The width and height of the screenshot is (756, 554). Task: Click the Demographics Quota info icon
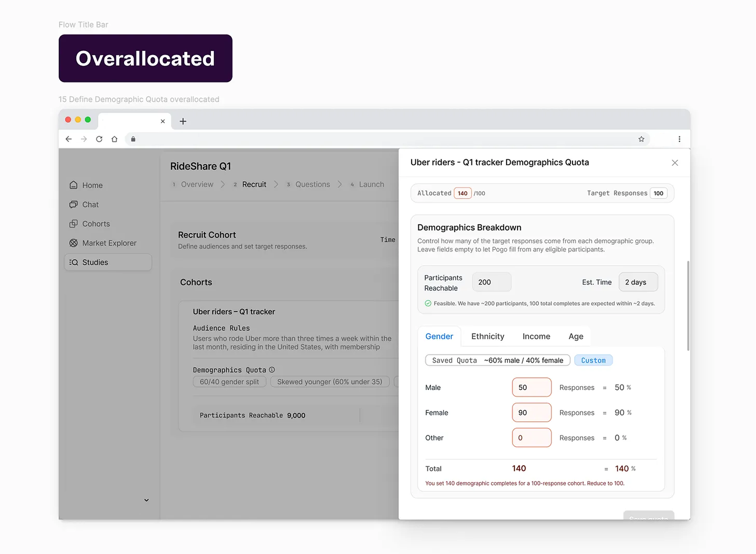[272, 370]
